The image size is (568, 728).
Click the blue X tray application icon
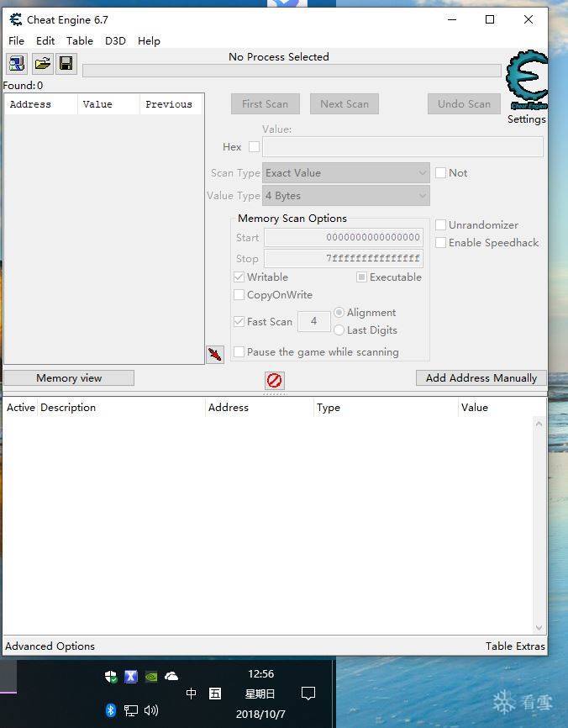tap(131, 677)
